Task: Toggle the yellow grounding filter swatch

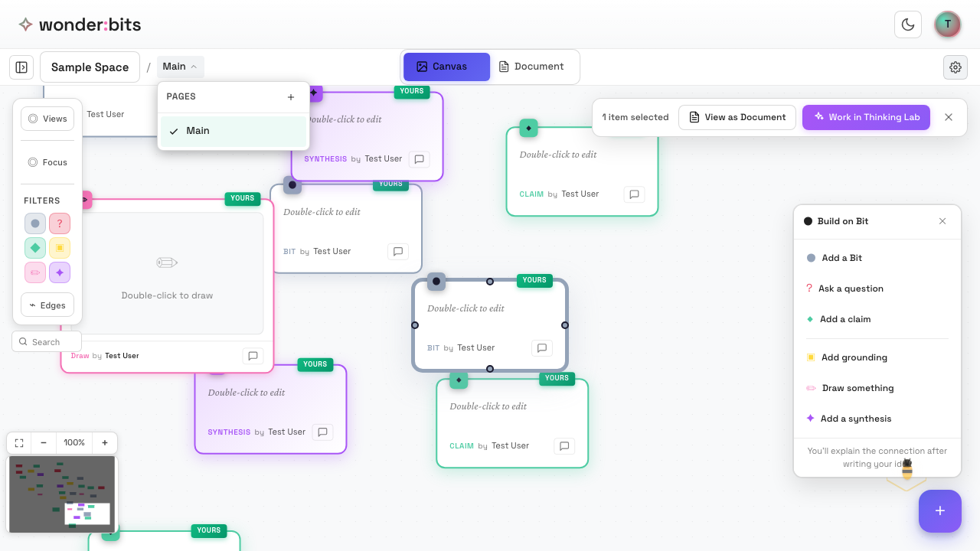Action: pyautogui.click(x=60, y=248)
